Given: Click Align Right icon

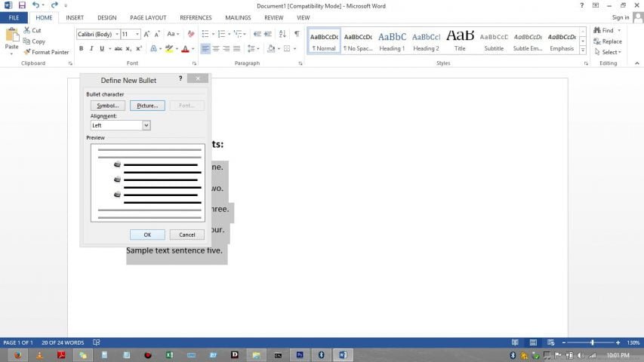Looking at the screenshot, I should pos(226,48).
